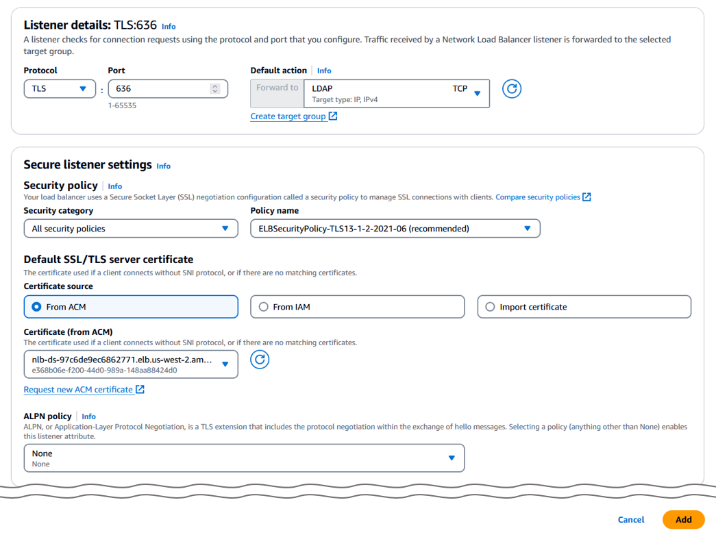This screenshot has height=537, width=716.
Task: Open the ALPN policy None dropdown
Action: pos(244,458)
